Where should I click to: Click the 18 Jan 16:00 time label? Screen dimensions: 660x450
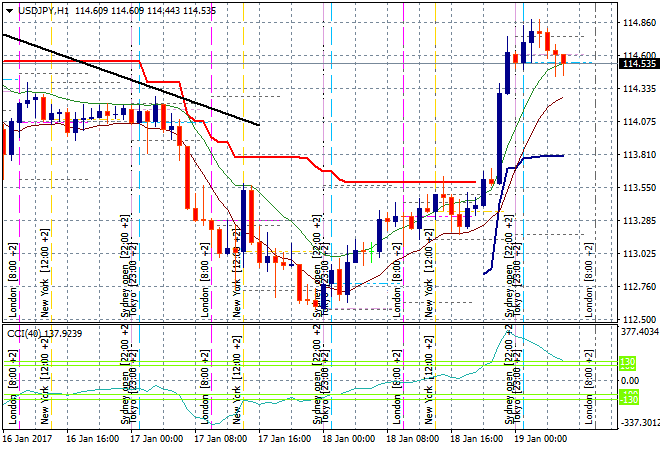coord(476,439)
